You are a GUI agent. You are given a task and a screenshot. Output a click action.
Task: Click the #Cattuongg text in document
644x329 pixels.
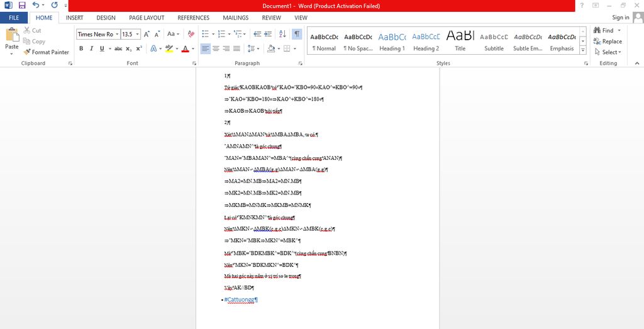click(240, 300)
